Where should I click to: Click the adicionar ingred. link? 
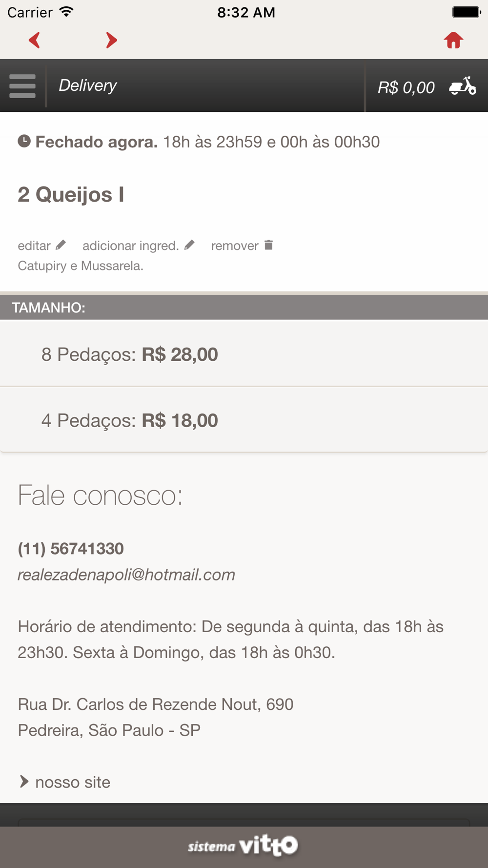pyautogui.click(x=131, y=246)
